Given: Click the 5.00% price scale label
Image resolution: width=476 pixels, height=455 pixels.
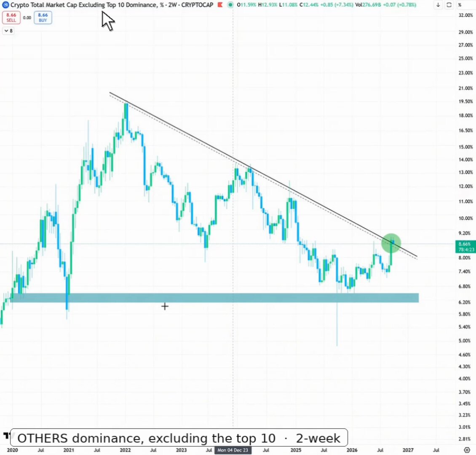Looking at the screenshot, I should [x=465, y=340].
